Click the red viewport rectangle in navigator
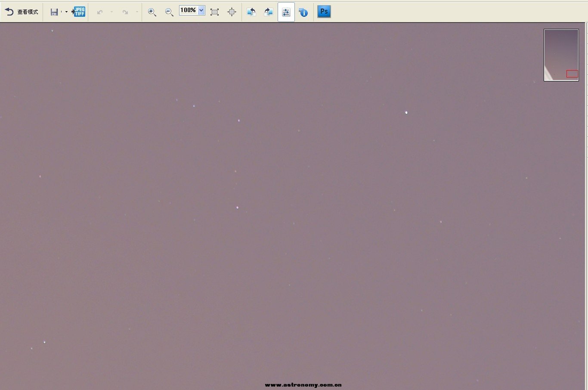Image resolution: width=588 pixels, height=390 pixels. [572, 74]
